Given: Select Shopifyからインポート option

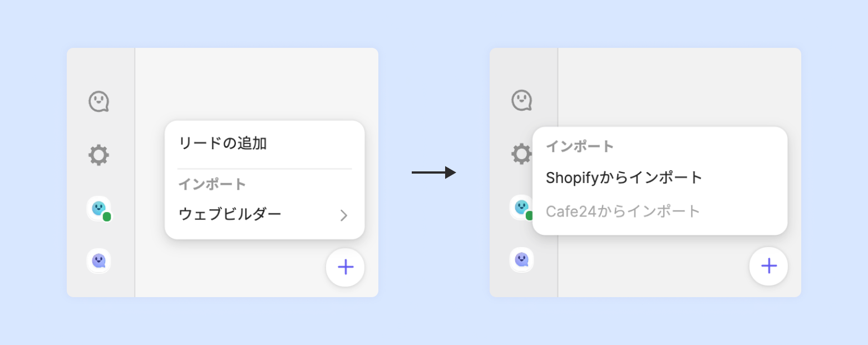Looking at the screenshot, I should pyautogui.click(x=624, y=178).
